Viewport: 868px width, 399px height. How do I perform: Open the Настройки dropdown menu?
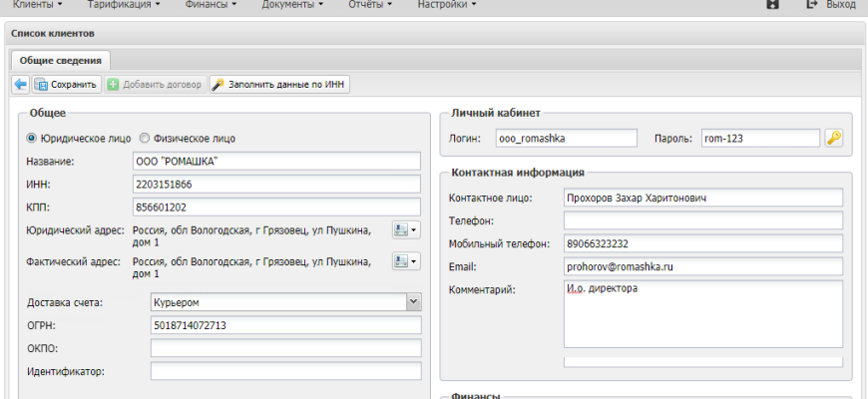click(446, 5)
